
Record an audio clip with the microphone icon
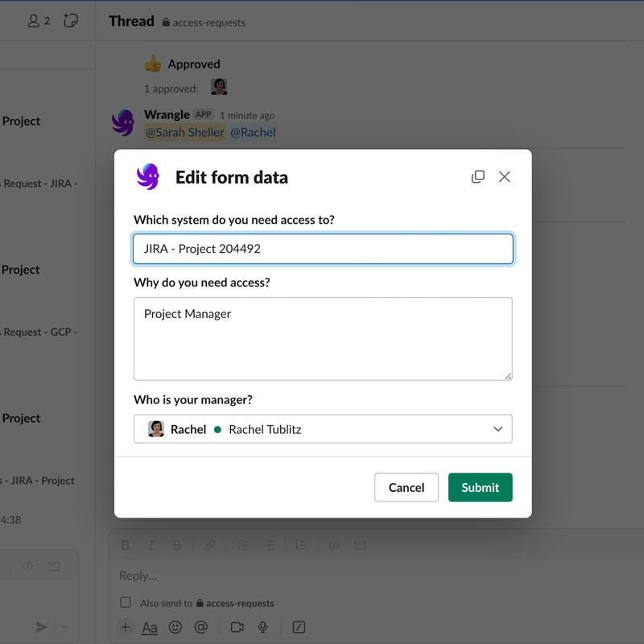[263, 627]
